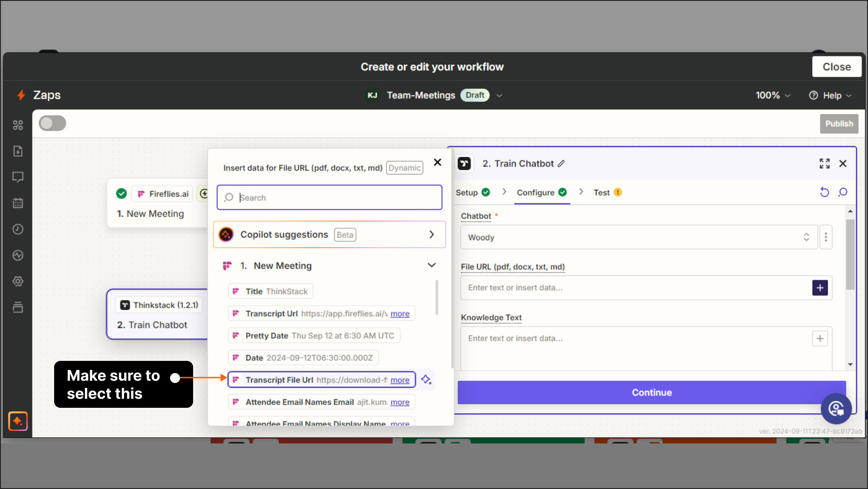The width and height of the screenshot is (868, 489).
Task: Click the Continue button to proceed
Action: (651, 392)
